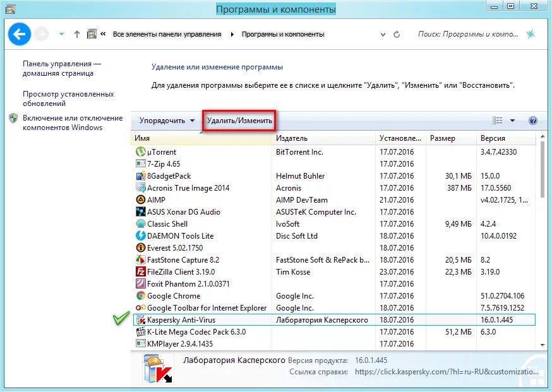
Task: Click Программы и компоненты breadcrumb
Action: coord(283,34)
